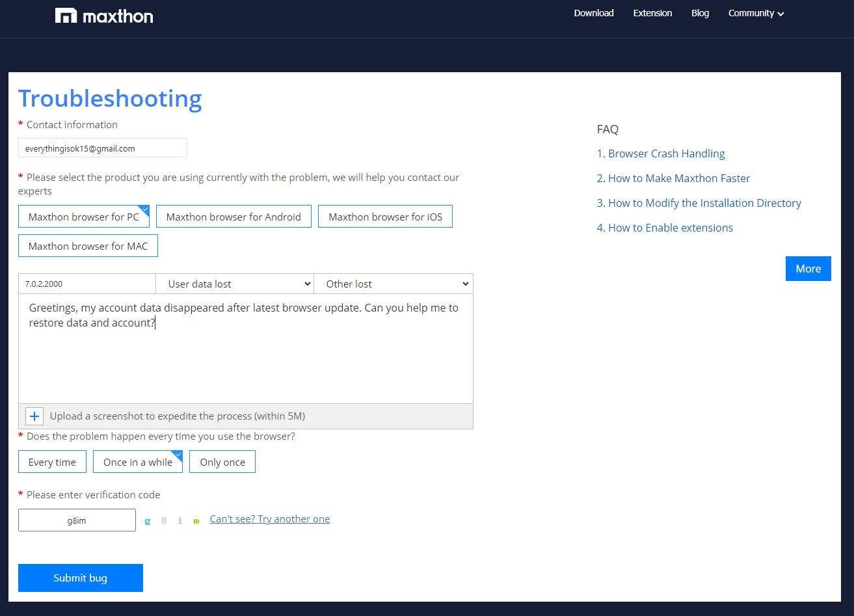Focus the contact email input field
Viewport: 854px width, 616px height.
click(x=103, y=148)
